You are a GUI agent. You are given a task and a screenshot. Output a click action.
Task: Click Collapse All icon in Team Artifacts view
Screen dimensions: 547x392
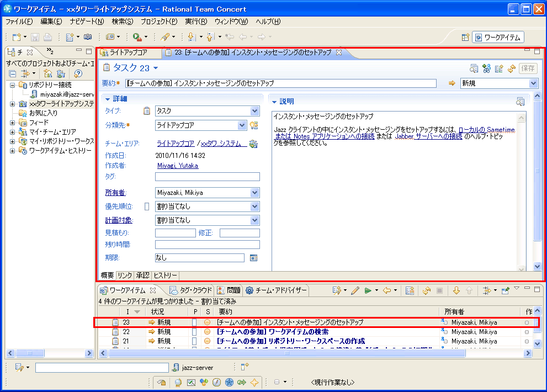click(13, 73)
